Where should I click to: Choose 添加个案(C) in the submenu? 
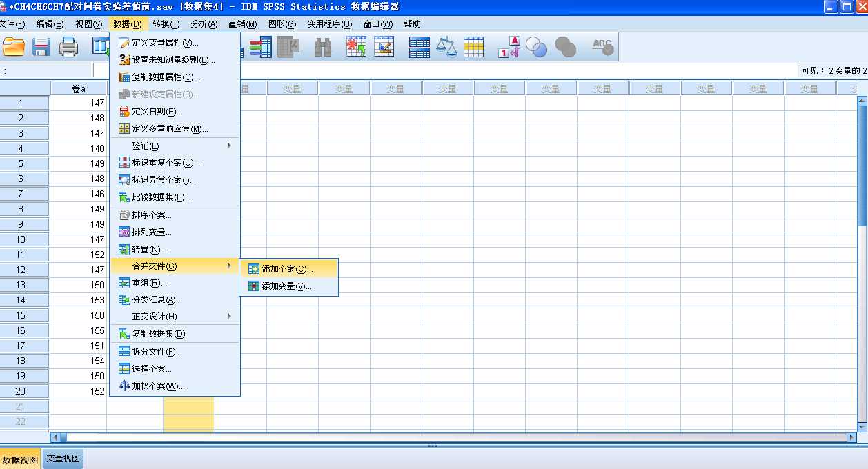[288, 269]
